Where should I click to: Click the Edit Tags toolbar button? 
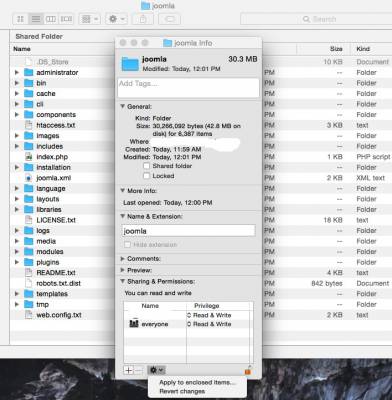point(169,19)
